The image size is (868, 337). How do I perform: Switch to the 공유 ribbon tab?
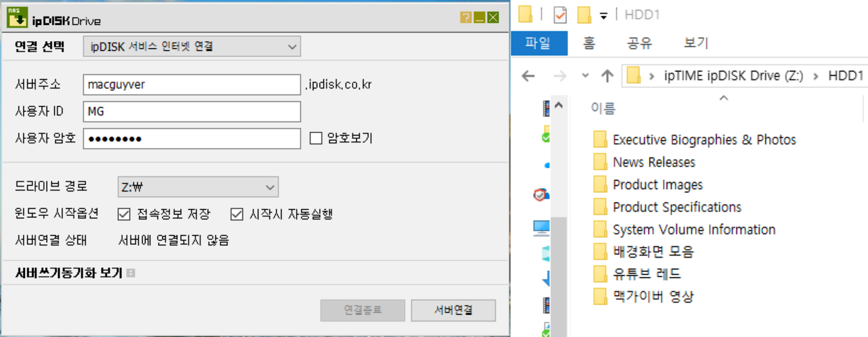click(639, 43)
